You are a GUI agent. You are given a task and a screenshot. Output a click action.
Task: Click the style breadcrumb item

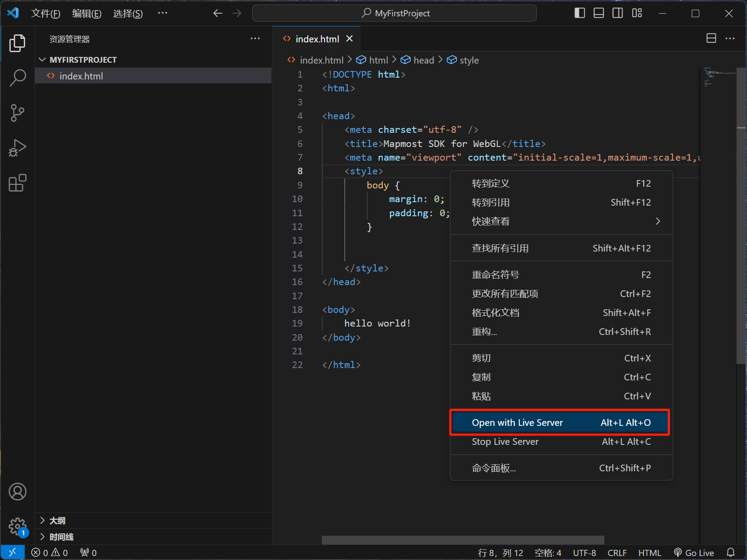(463, 60)
